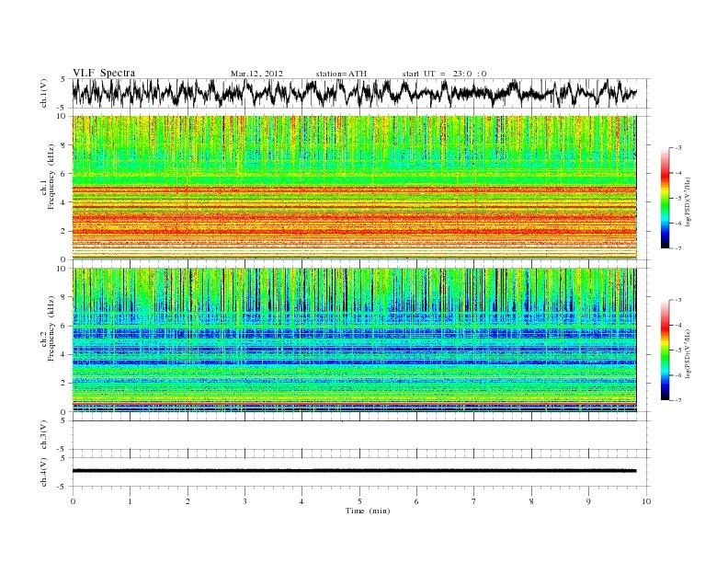Click the "station=ATH" header label
This screenshot has height=563, width=728.
click(341, 74)
